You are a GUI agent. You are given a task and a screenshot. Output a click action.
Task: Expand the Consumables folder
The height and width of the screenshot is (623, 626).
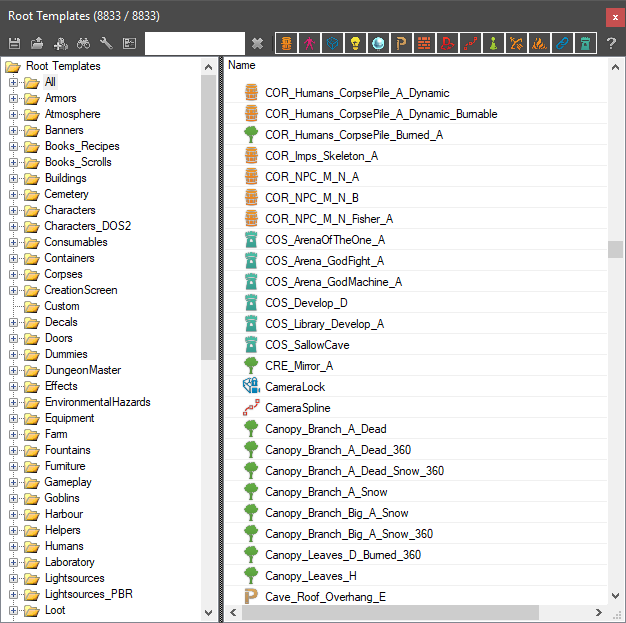click(x=14, y=242)
